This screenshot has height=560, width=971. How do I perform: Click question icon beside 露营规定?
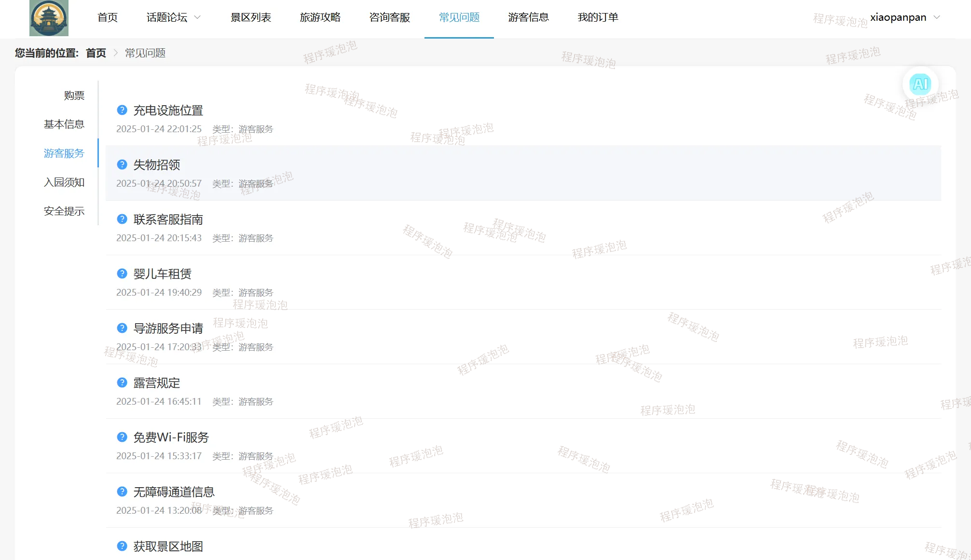(x=122, y=382)
